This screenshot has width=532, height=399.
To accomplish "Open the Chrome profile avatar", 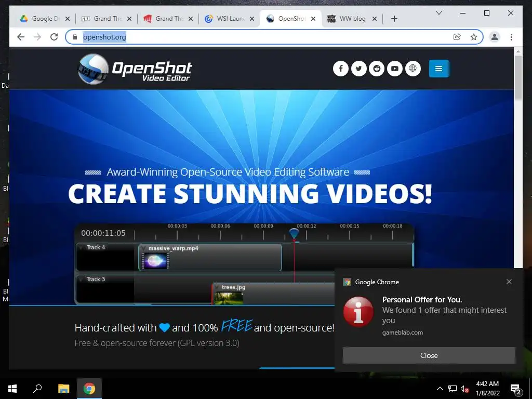I will pos(495,37).
